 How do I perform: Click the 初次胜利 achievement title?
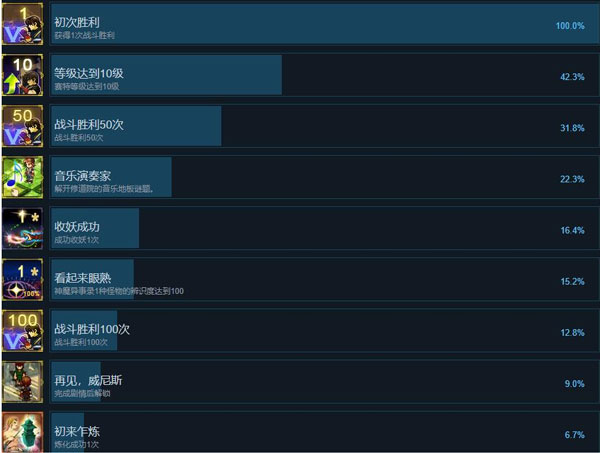77,21
